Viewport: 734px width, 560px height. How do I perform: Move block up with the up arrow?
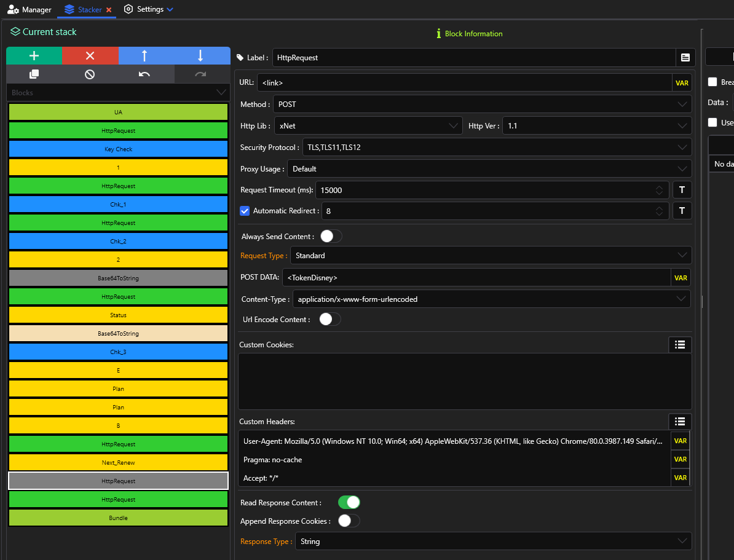144,56
